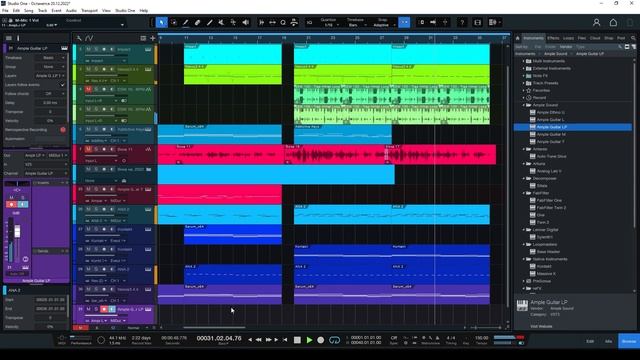Select Kontakt in the instruments browser

point(544,266)
